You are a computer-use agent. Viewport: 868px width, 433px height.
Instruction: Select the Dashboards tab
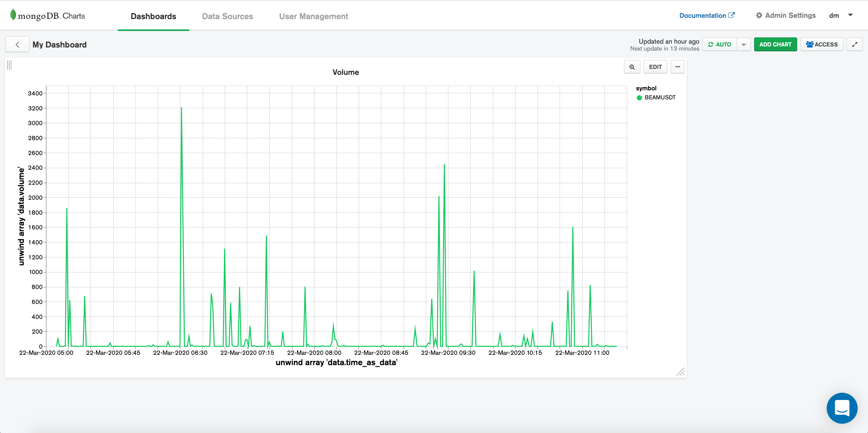pyautogui.click(x=153, y=16)
